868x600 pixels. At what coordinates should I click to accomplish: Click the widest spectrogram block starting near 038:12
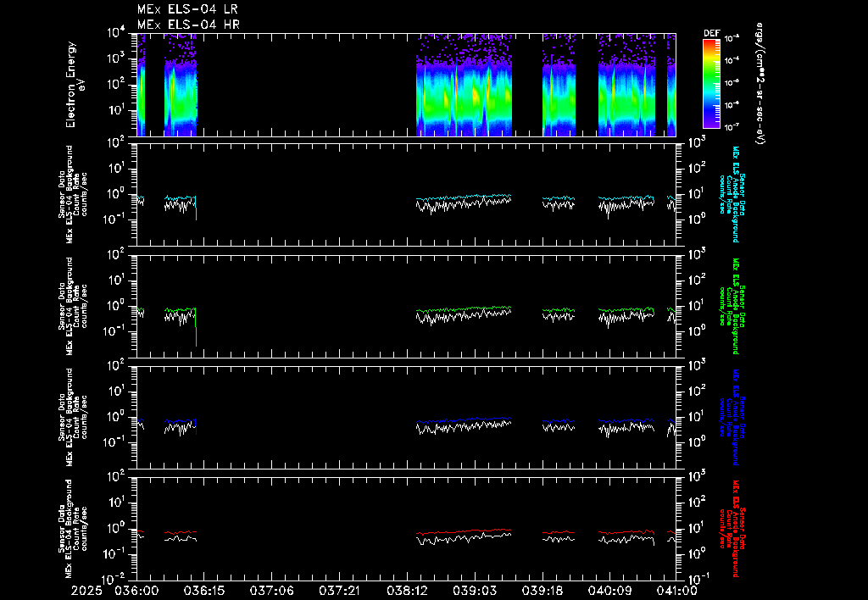[x=464, y=85]
